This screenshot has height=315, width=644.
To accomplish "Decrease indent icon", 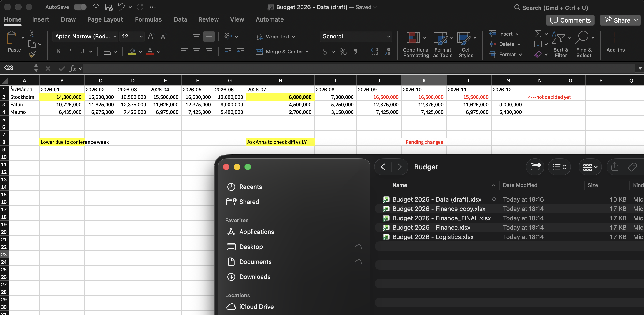I will (228, 52).
